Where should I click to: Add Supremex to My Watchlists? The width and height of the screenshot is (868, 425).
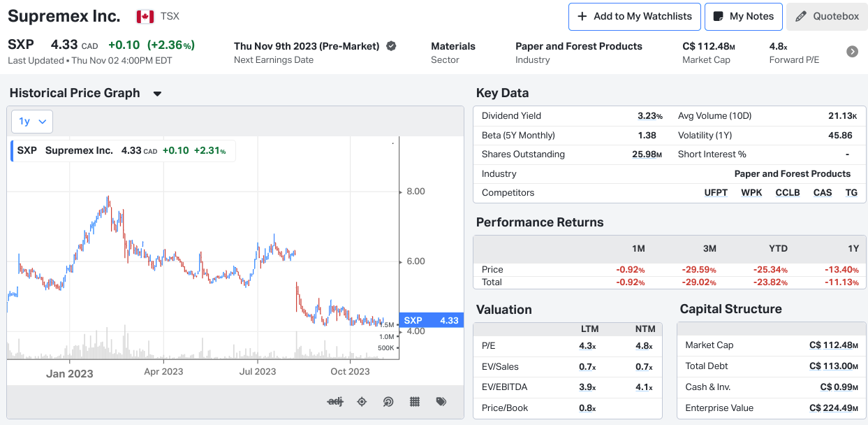point(634,17)
